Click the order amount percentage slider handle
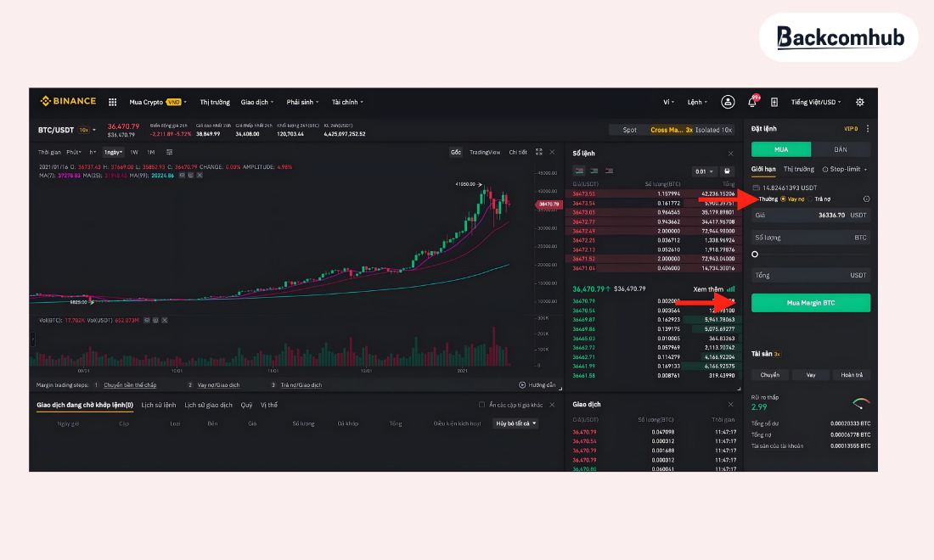Screen dimensions: 934x560 point(755,254)
